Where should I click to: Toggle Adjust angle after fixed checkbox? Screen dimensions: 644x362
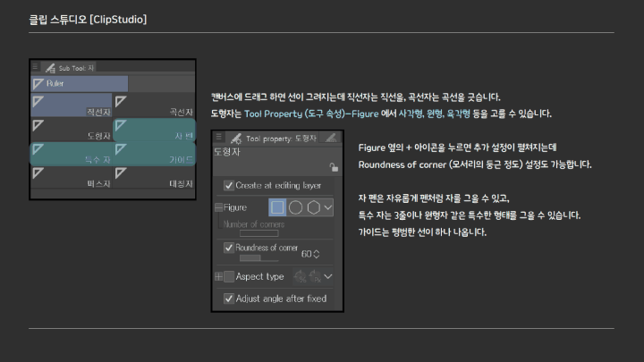[x=229, y=299]
